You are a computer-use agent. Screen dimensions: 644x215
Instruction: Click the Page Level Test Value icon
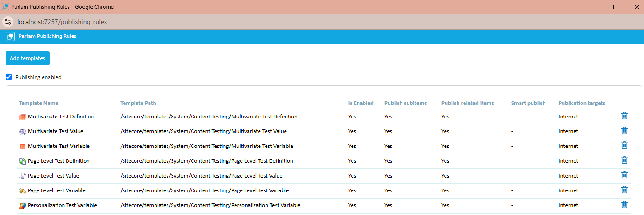22,176
